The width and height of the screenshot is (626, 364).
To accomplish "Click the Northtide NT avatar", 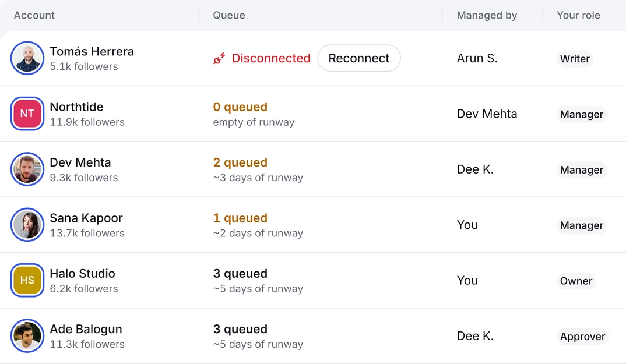I will point(27,114).
